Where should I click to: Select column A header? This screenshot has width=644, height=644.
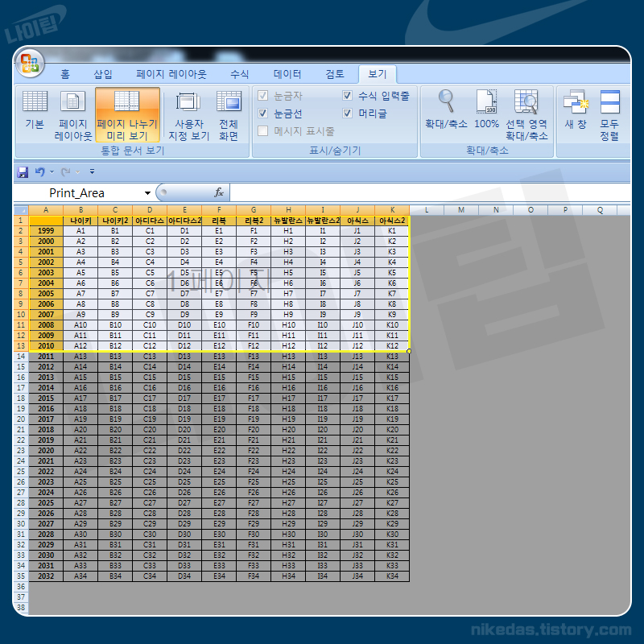click(46, 210)
